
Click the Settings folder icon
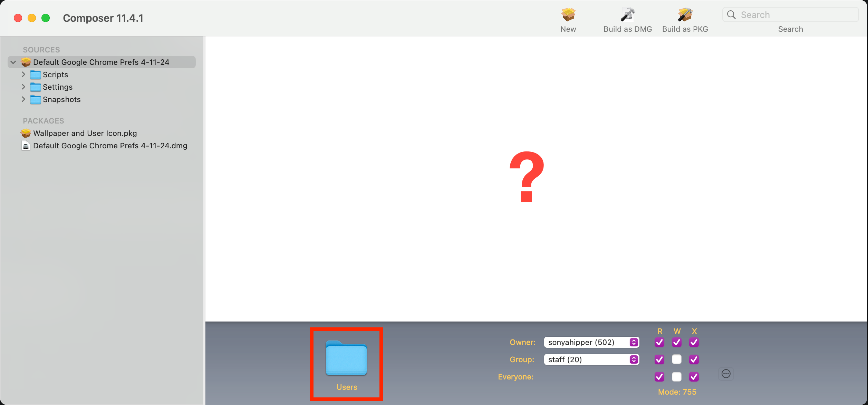[x=35, y=87]
